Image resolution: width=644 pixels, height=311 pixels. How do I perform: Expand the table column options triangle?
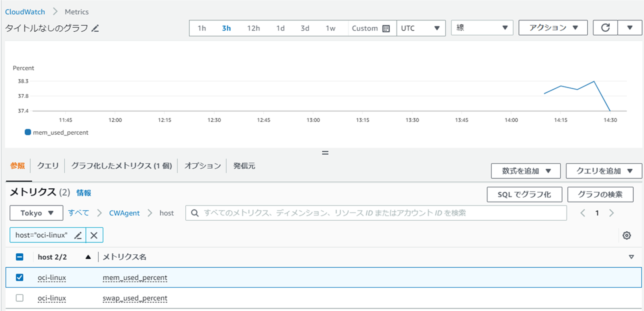631,257
